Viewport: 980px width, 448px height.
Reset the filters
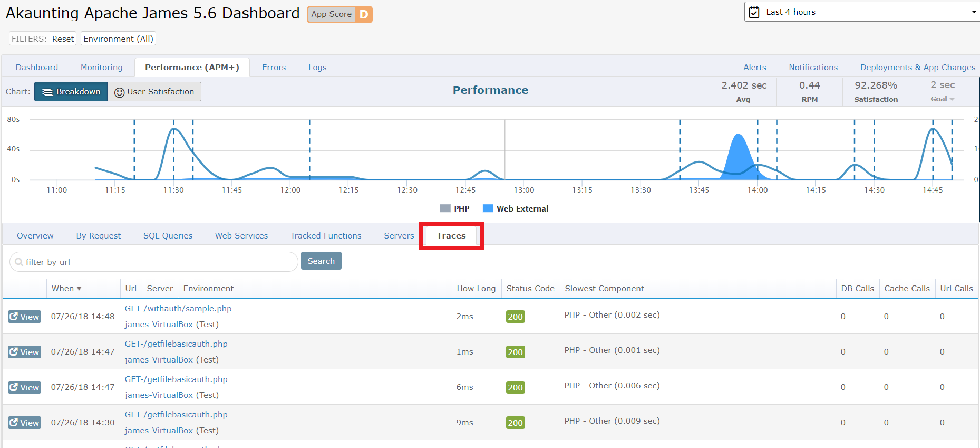point(63,39)
